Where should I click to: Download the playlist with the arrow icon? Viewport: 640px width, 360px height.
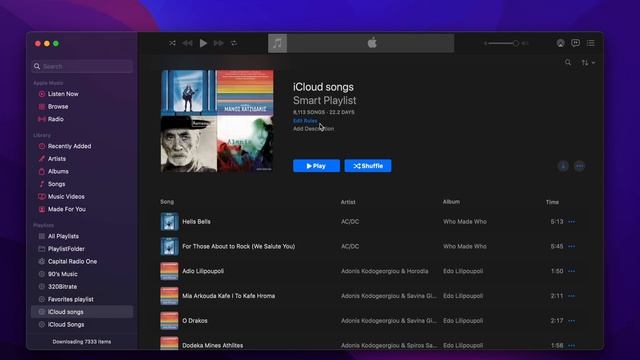coord(563,166)
